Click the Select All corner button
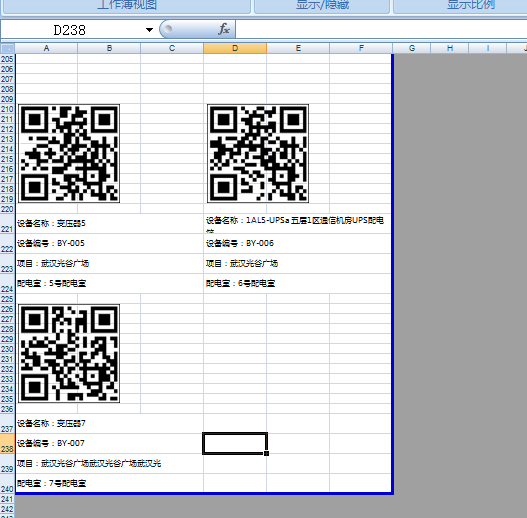Viewport: 527px width, 518px height. (7, 48)
